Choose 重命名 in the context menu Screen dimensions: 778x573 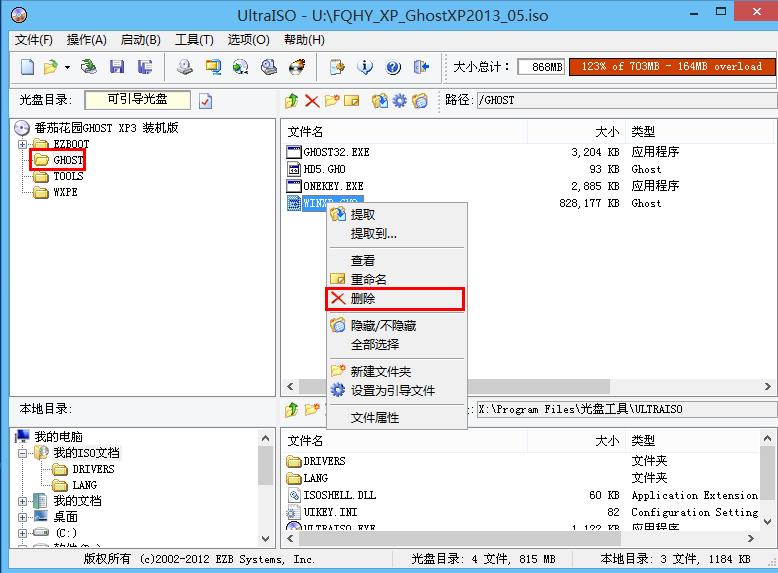[x=368, y=279]
